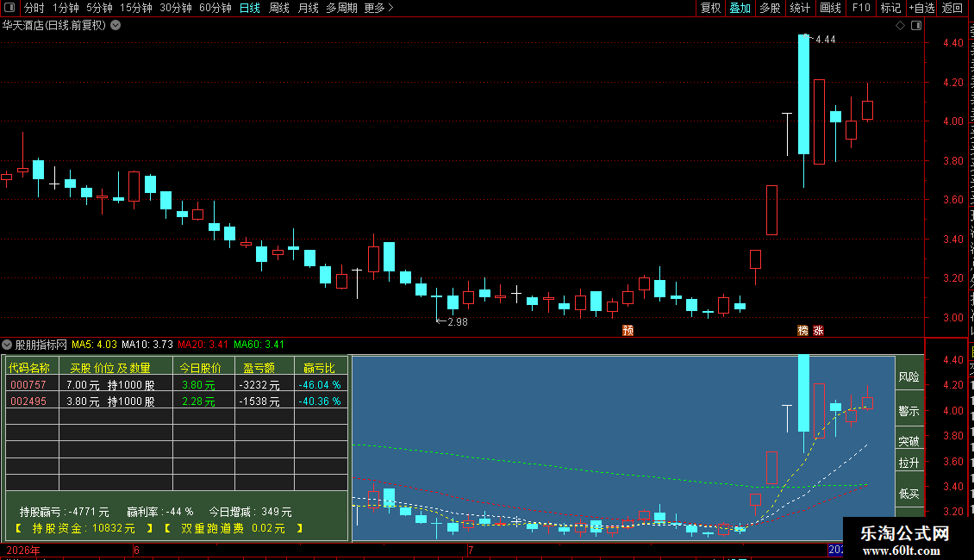The image size is (974, 560).
Task: Click the -40.36 % value
Action: click(x=319, y=401)
